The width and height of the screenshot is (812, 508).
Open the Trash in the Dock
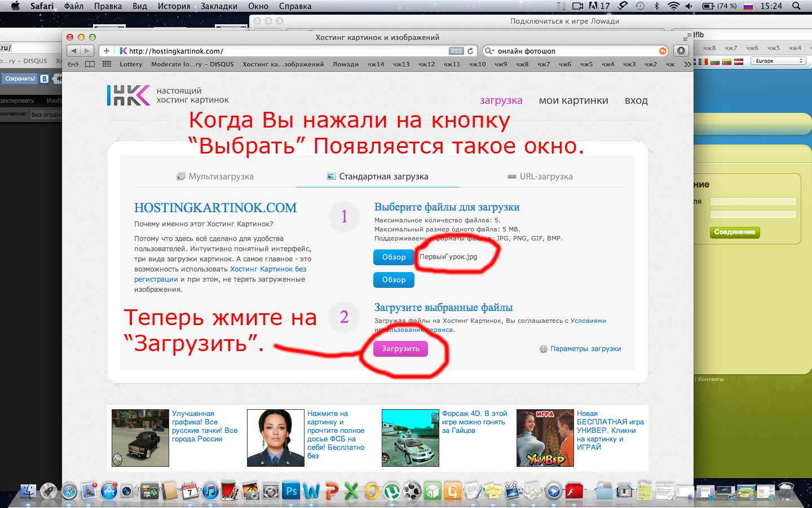tap(786, 491)
